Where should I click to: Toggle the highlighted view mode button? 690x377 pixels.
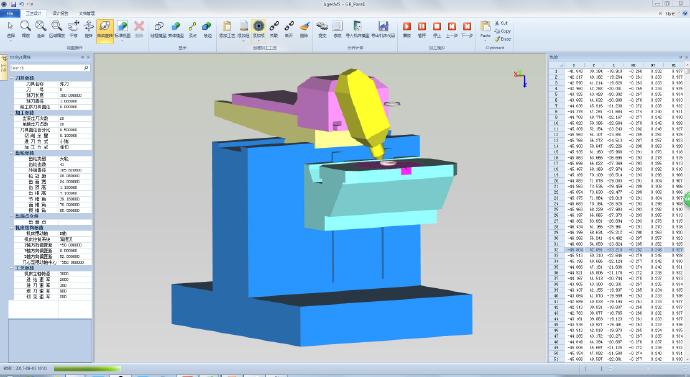105,31
